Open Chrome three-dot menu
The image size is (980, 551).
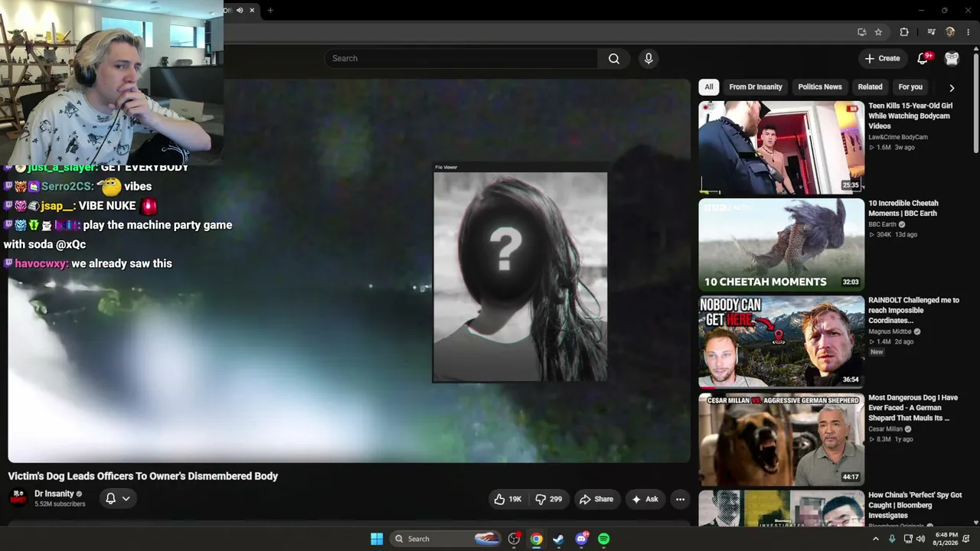point(969,32)
